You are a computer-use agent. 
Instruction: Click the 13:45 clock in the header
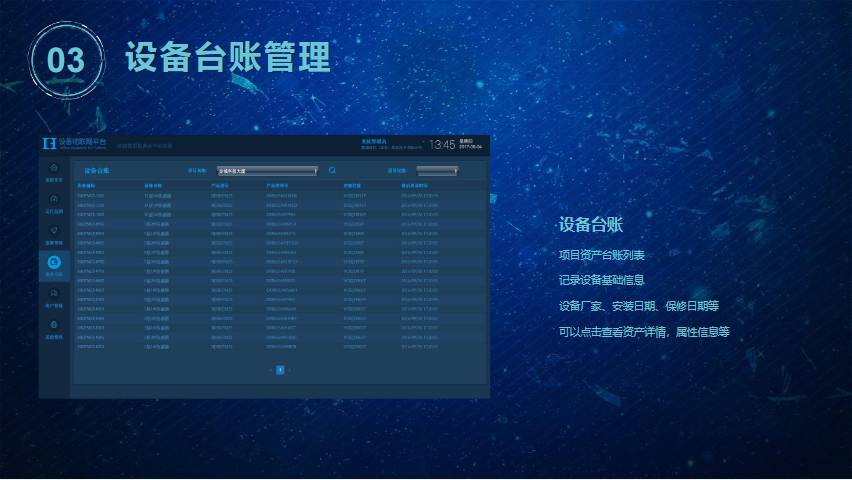[x=441, y=145]
